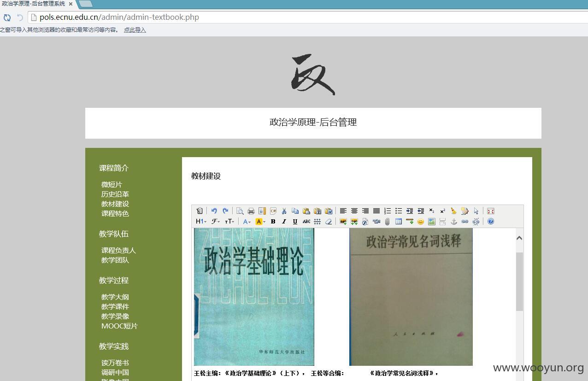Justify text fully in editor
This screenshot has width=588, height=381.
[x=376, y=211]
